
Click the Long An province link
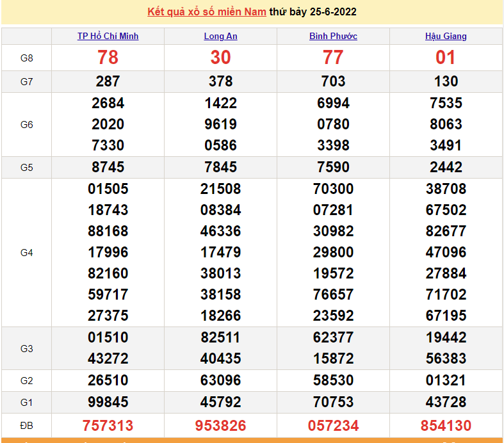220,36
